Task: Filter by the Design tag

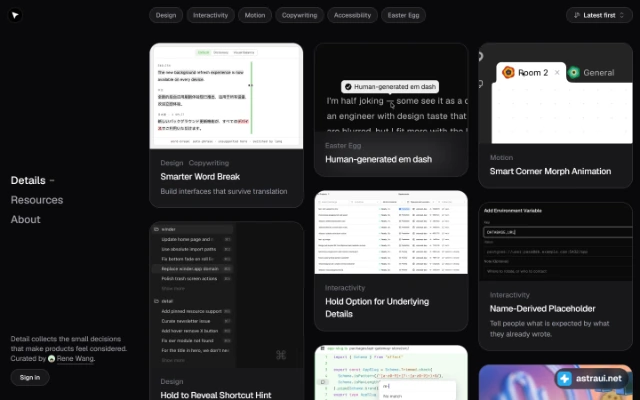Action: click(166, 16)
